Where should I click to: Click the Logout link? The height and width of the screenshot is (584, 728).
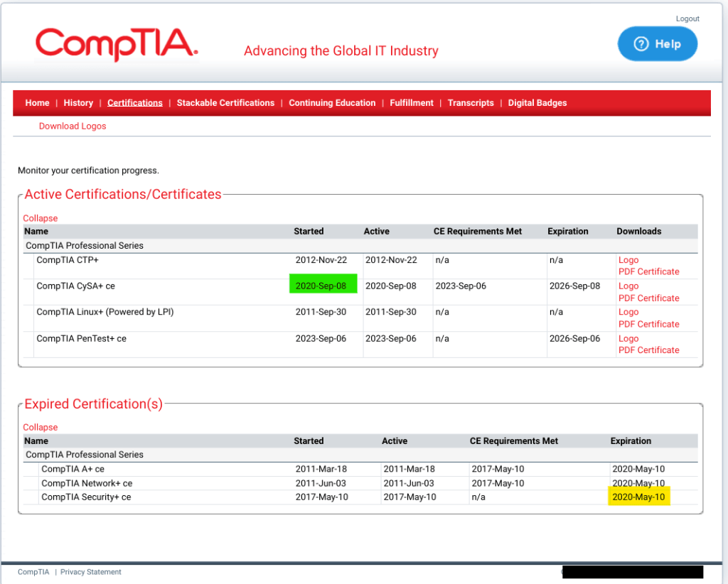coord(687,18)
